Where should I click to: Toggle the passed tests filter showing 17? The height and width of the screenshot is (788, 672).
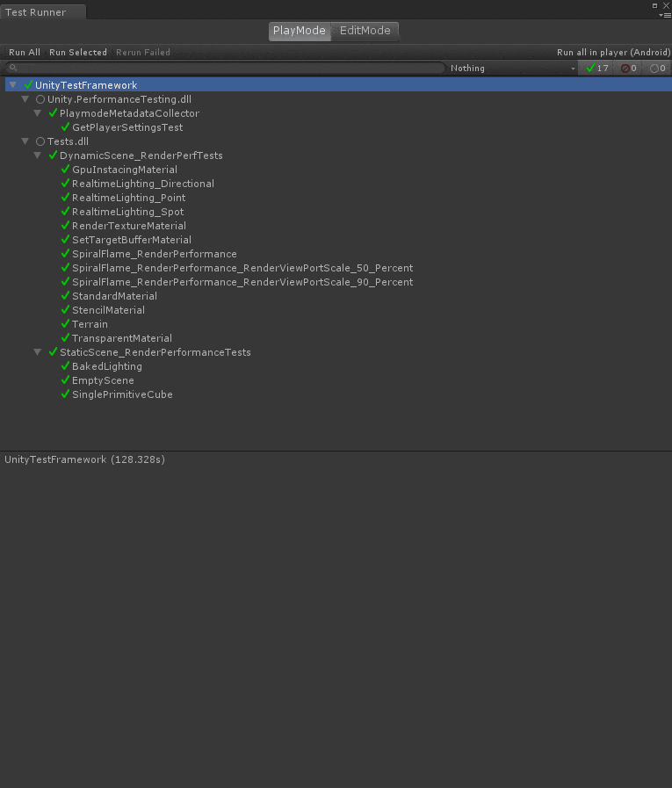597,68
